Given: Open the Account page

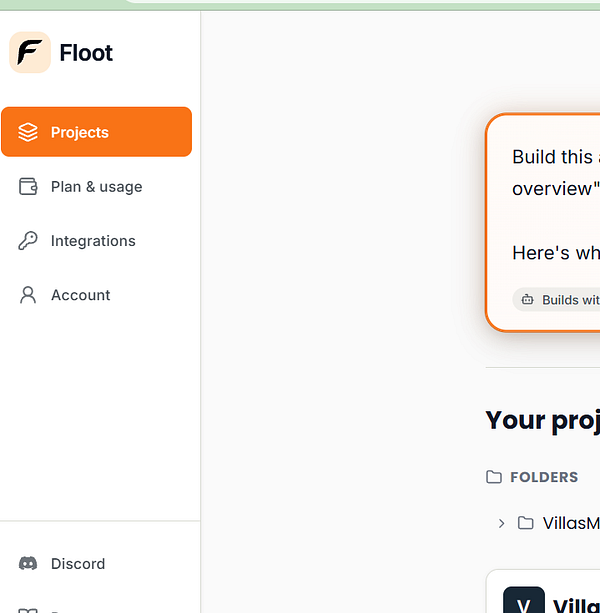Looking at the screenshot, I should pyautogui.click(x=97, y=295).
